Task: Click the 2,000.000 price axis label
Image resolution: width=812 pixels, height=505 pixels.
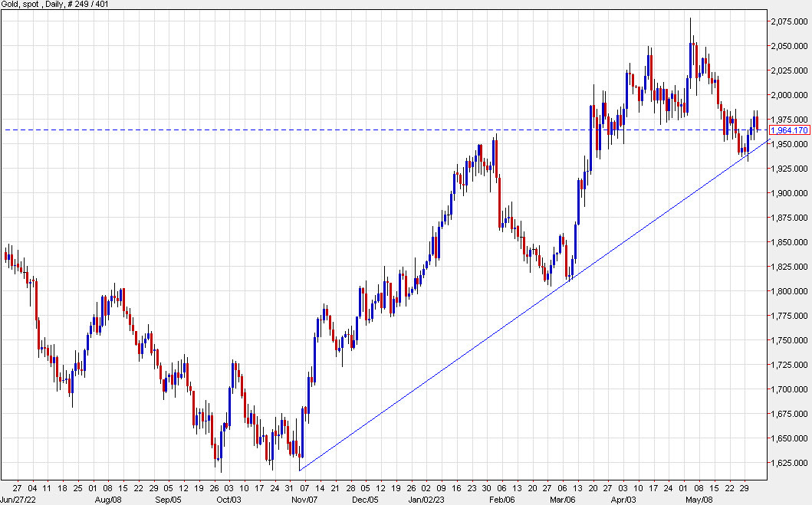Action: tap(789, 95)
